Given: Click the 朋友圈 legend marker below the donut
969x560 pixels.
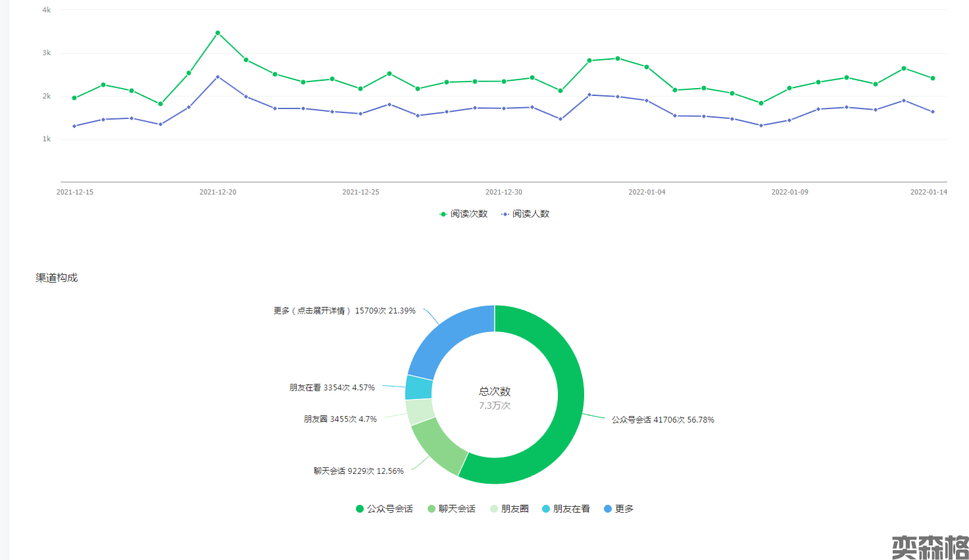Looking at the screenshot, I should (x=494, y=509).
